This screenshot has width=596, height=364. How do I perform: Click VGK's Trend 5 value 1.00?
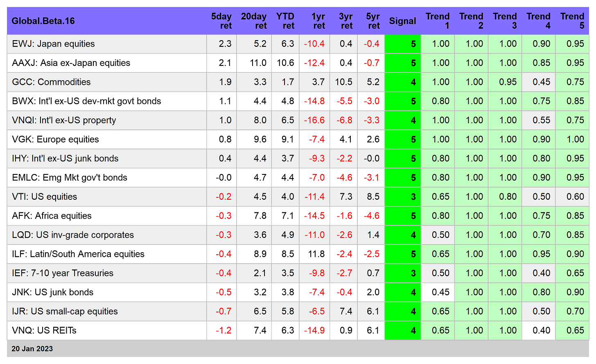(576, 139)
